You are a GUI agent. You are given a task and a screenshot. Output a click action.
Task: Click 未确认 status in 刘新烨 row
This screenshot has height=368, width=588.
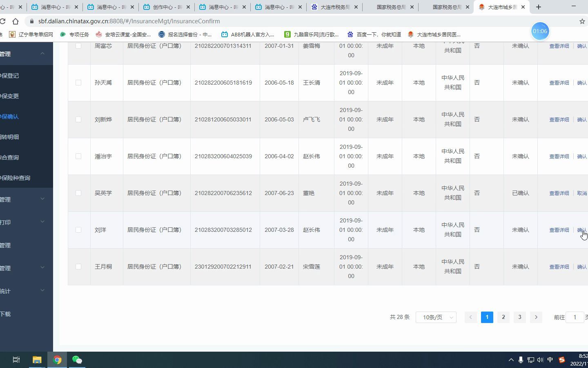[521, 119]
